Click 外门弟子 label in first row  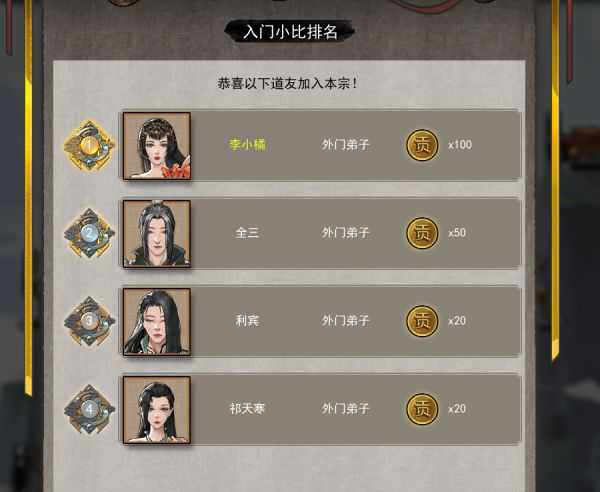click(x=346, y=145)
